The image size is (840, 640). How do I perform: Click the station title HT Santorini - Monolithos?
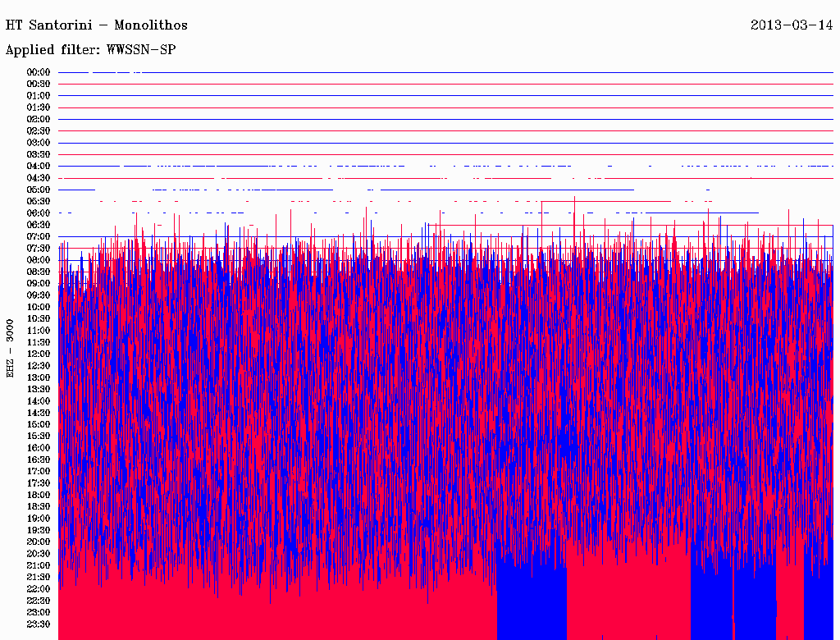(97, 25)
